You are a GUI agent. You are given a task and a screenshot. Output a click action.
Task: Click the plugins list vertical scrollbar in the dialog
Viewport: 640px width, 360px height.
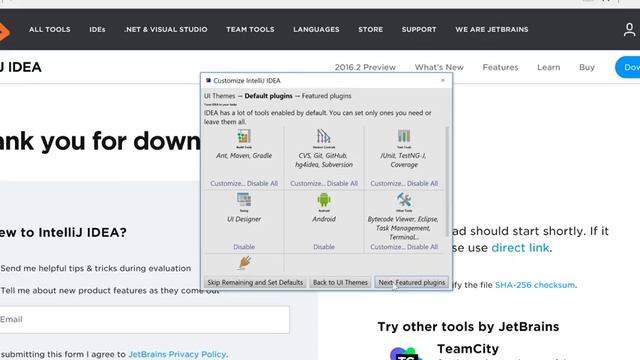[x=447, y=181]
